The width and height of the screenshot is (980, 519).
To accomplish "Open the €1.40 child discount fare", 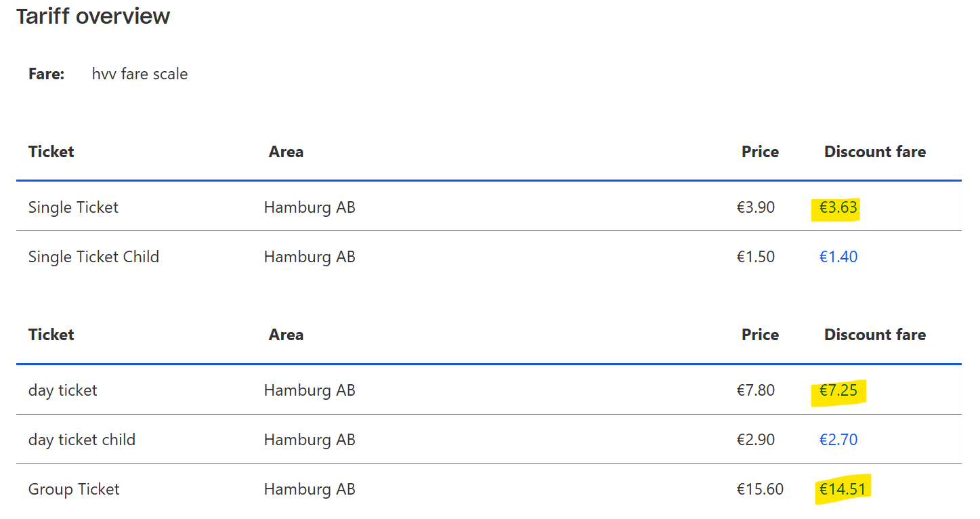I will point(838,257).
